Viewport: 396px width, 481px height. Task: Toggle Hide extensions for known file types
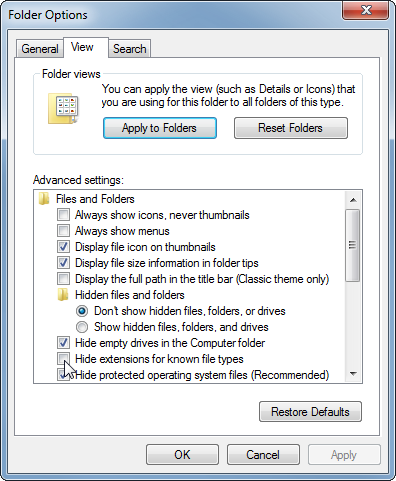pos(63,359)
